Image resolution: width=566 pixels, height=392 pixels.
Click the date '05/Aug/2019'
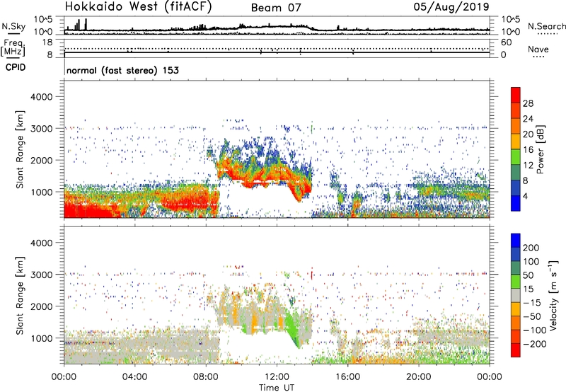pyautogui.click(x=451, y=7)
